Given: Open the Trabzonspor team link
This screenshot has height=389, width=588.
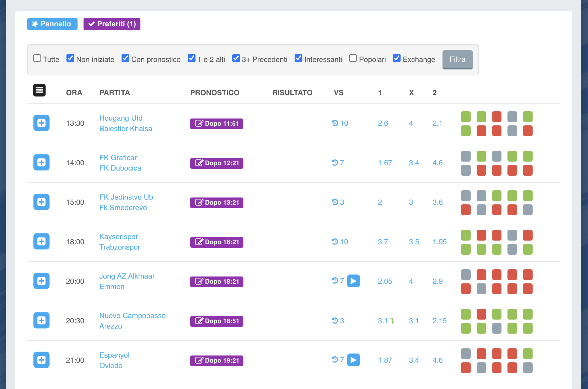Looking at the screenshot, I should click(119, 247).
